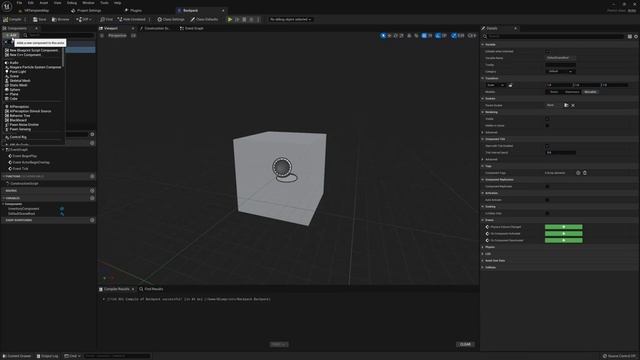Toggle grid snapping in viewport
This screenshot has width=640, height=360.
click(424, 36)
